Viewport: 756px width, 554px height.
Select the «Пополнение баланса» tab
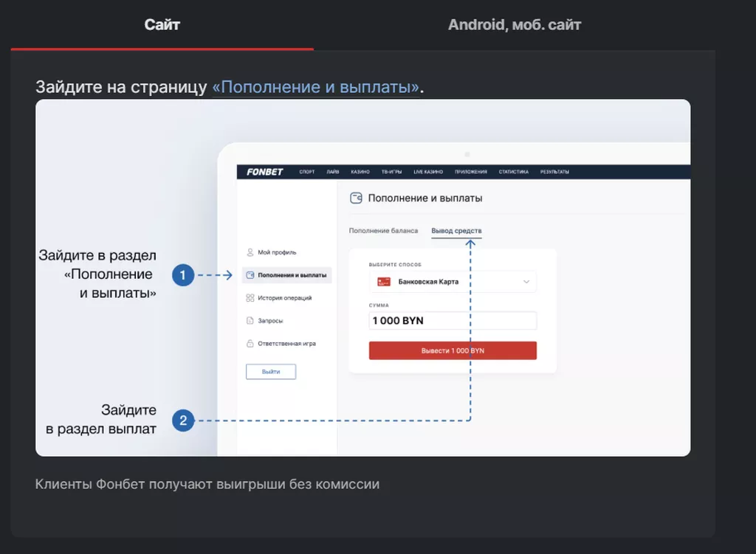click(x=383, y=231)
